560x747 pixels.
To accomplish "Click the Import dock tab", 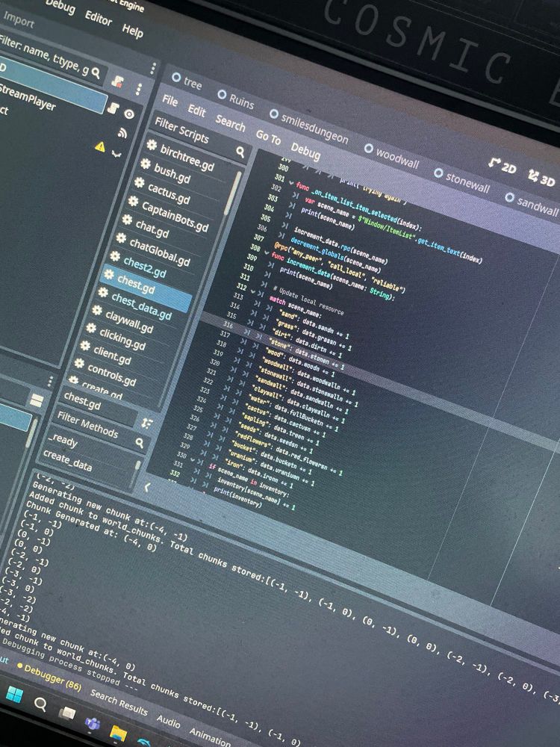I will [19, 20].
